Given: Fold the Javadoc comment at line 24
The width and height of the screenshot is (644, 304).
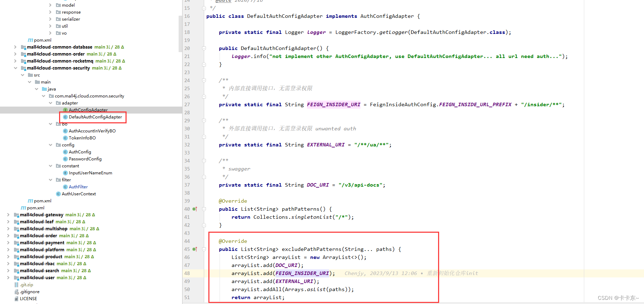Looking at the screenshot, I should pyautogui.click(x=204, y=80).
